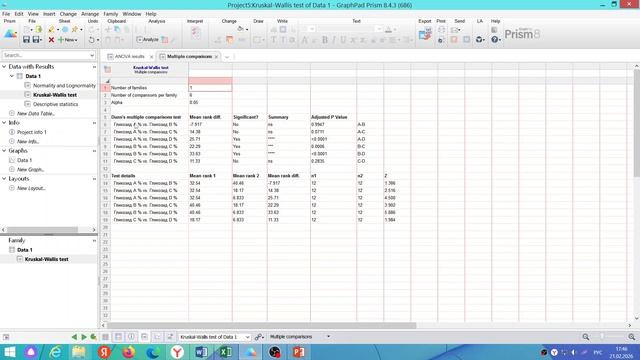Click the LA cloud icon
This screenshot has width=640, height=360.
pos(480,40)
